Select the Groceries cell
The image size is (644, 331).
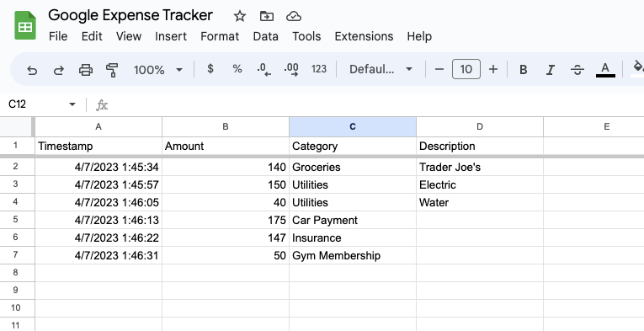pyautogui.click(x=353, y=167)
